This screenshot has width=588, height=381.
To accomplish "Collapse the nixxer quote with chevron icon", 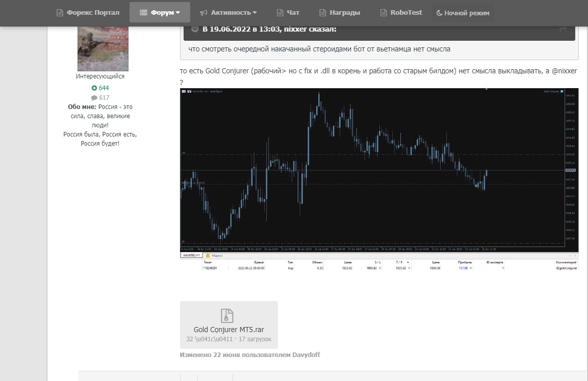I will [x=195, y=29].
